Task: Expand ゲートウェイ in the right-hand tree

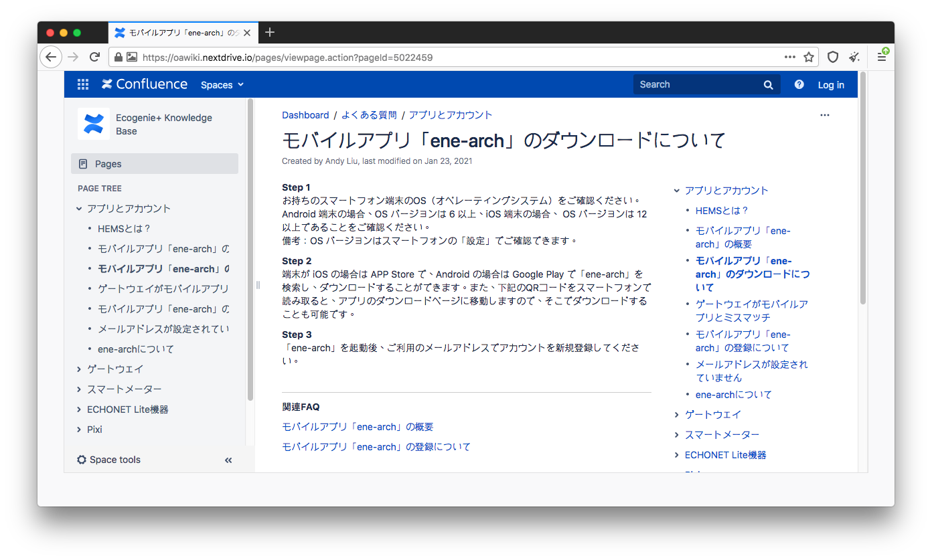Action: (676, 415)
